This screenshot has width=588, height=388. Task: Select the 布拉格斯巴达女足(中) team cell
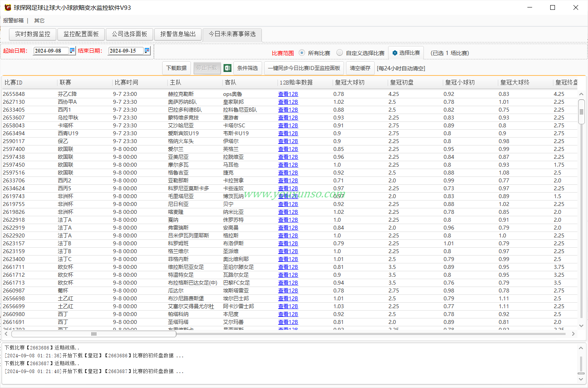pos(192,283)
